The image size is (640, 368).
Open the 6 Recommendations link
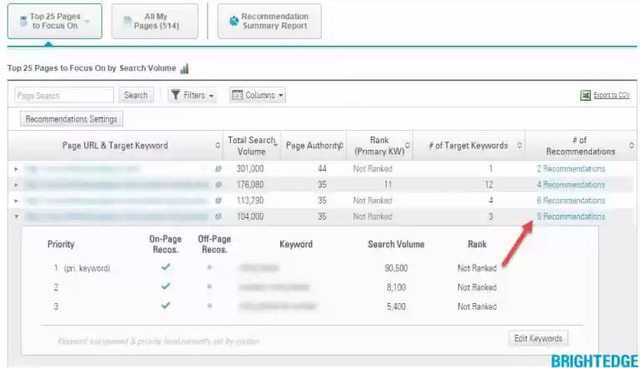[571, 201]
